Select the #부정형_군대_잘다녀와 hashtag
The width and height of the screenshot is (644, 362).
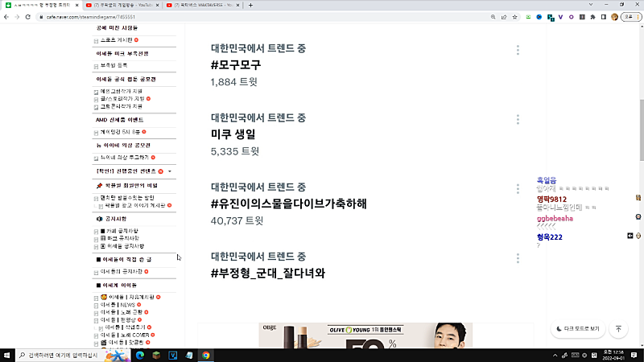pos(268,273)
